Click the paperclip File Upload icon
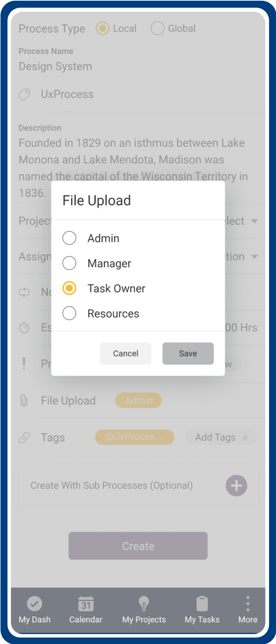 coord(24,401)
